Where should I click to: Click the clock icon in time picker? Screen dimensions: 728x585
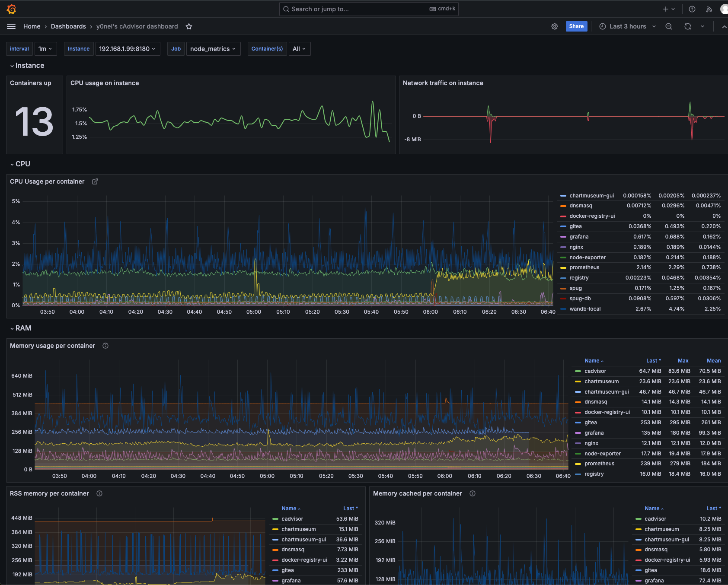603,26
